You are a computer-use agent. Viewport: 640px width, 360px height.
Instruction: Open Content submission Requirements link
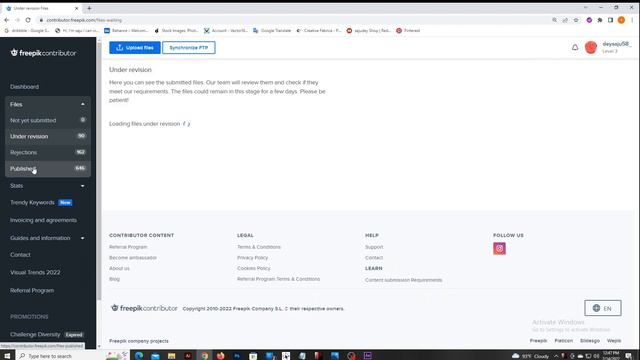(x=403, y=280)
